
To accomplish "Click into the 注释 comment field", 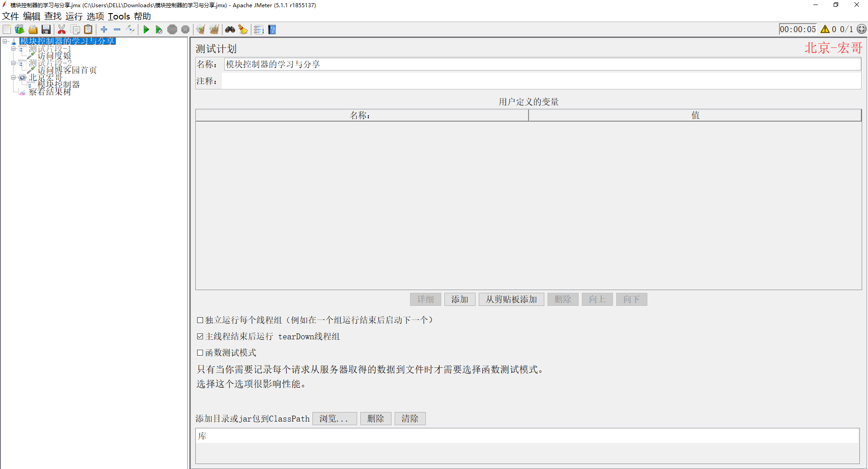I will click(542, 81).
